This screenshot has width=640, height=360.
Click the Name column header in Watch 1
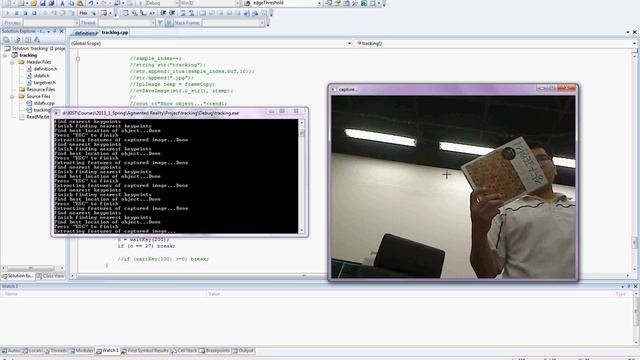click(x=104, y=294)
